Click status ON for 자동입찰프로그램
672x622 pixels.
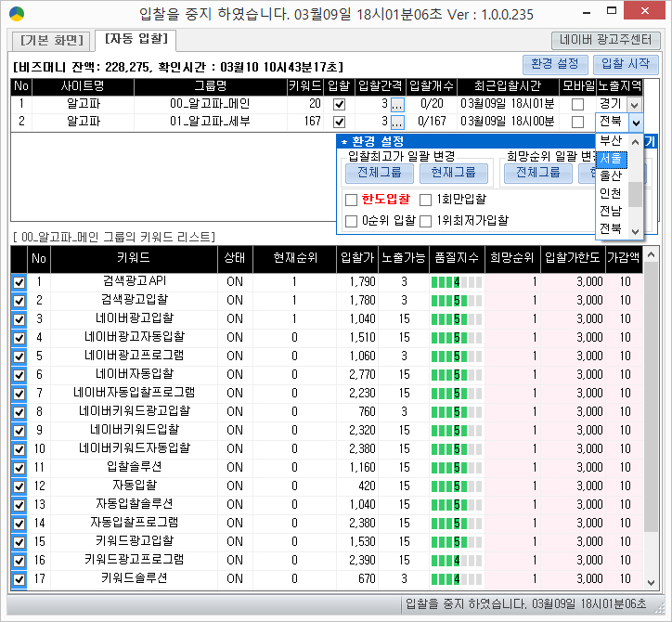point(235,524)
